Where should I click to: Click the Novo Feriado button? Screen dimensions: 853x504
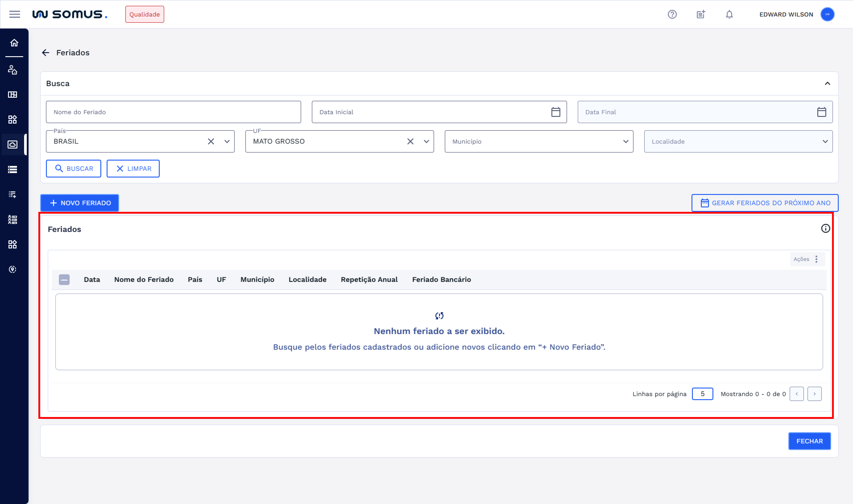click(x=80, y=203)
